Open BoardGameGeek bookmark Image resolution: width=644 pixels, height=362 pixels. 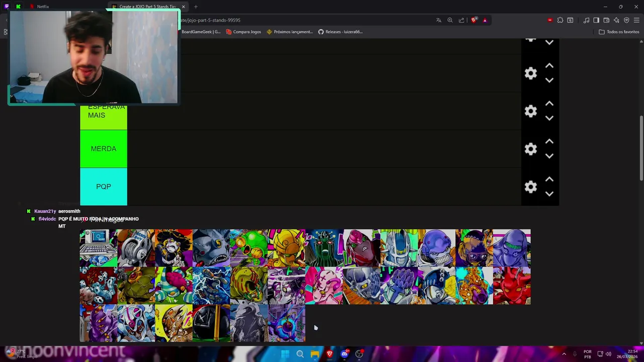click(201, 32)
